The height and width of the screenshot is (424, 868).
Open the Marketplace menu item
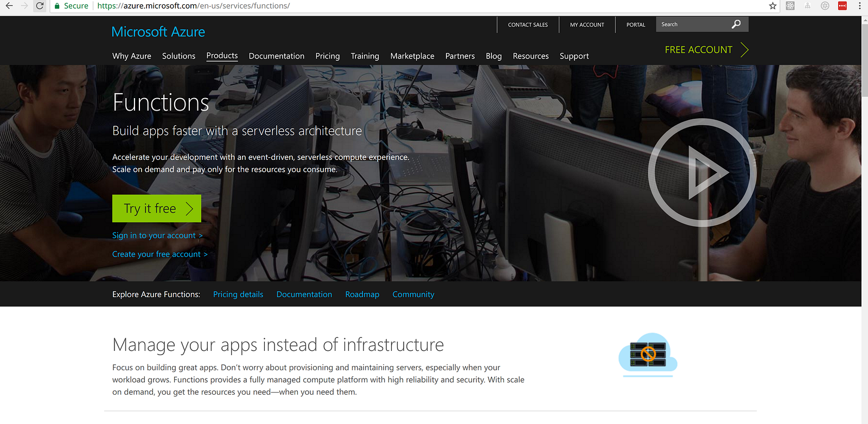[412, 56]
